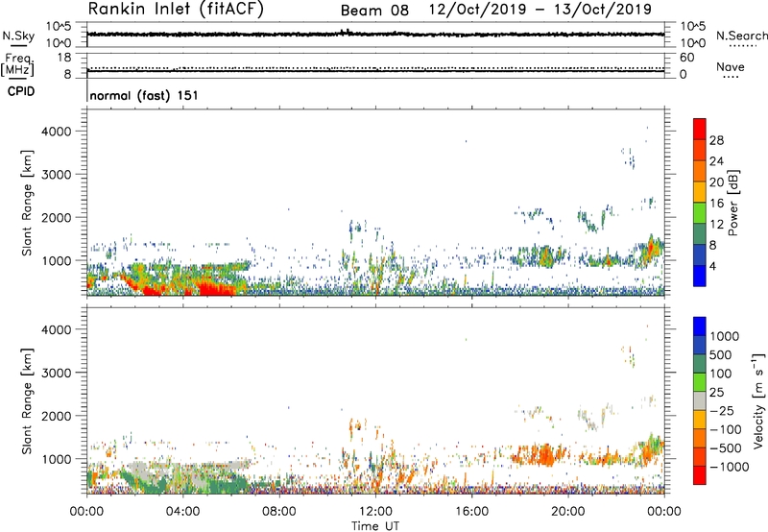
Task: Click the 12 label on Power color bar
Action: (716, 225)
